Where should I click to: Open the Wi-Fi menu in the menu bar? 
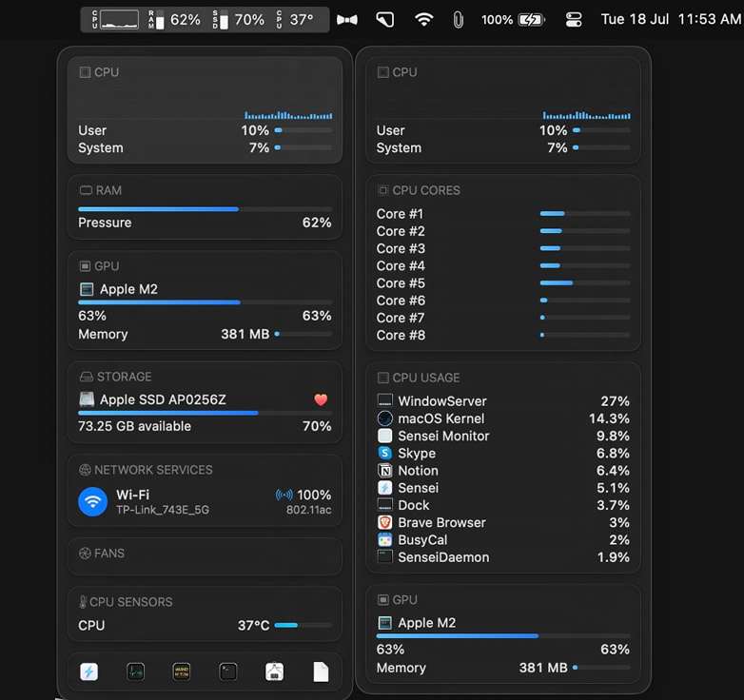423,19
